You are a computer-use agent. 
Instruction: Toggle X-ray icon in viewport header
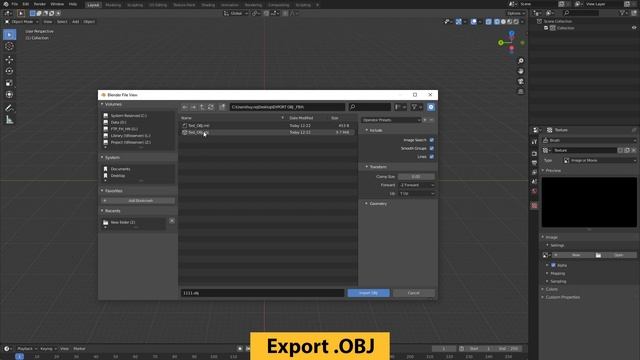click(489, 22)
